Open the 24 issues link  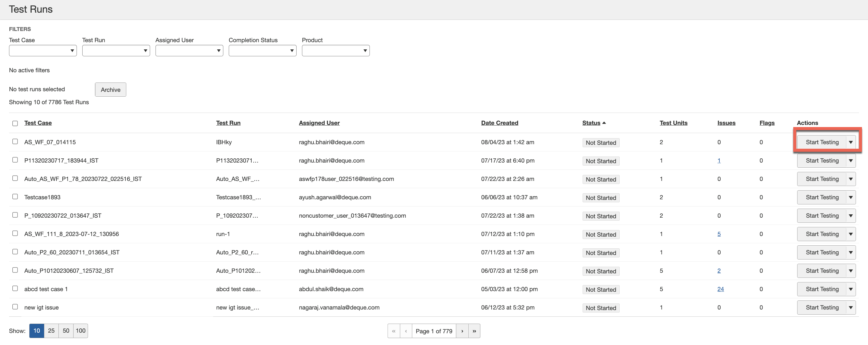click(x=720, y=289)
